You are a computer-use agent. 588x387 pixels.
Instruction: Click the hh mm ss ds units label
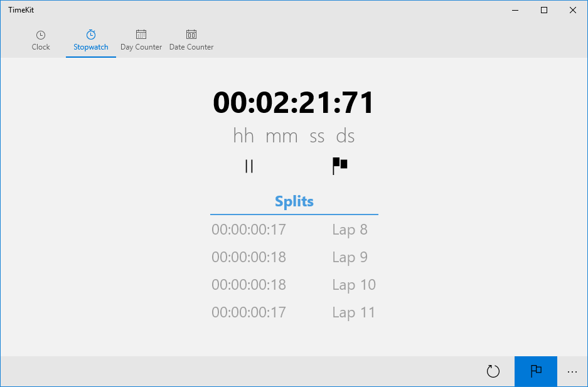click(x=294, y=136)
